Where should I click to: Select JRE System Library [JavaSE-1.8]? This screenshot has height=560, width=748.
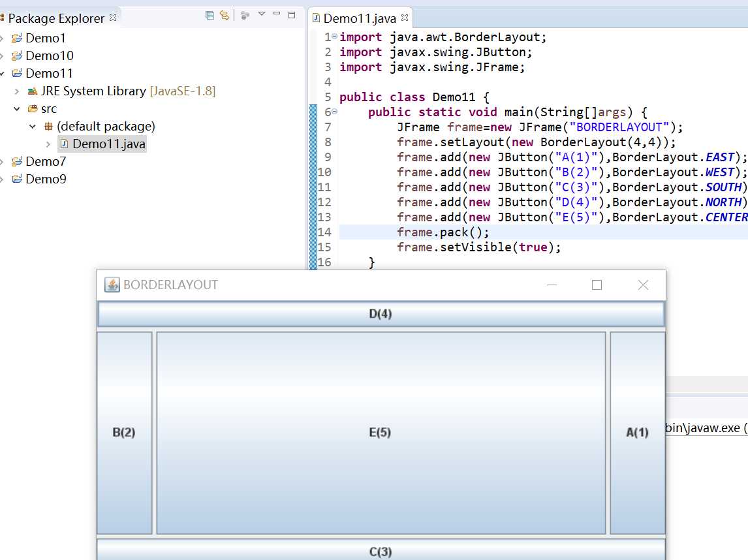pyautogui.click(x=129, y=91)
